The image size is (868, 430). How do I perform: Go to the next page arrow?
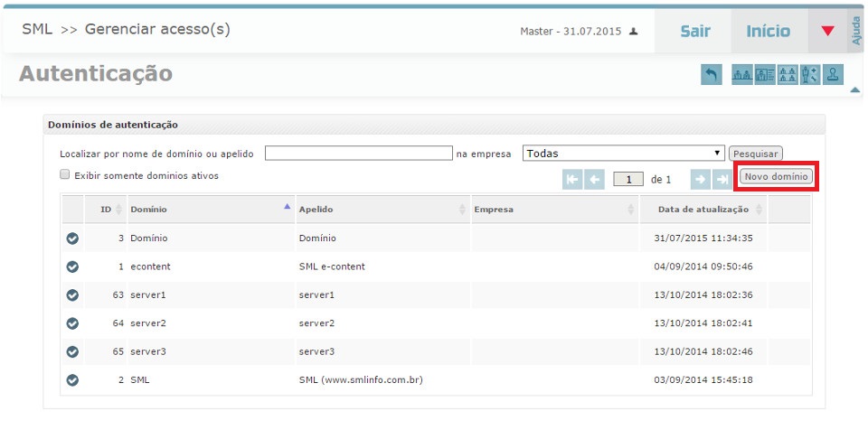click(700, 179)
